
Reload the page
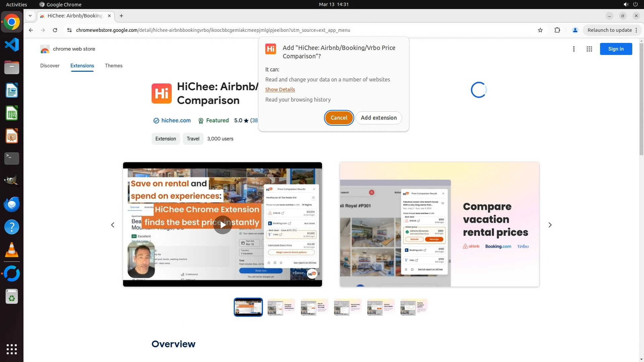click(x=55, y=30)
